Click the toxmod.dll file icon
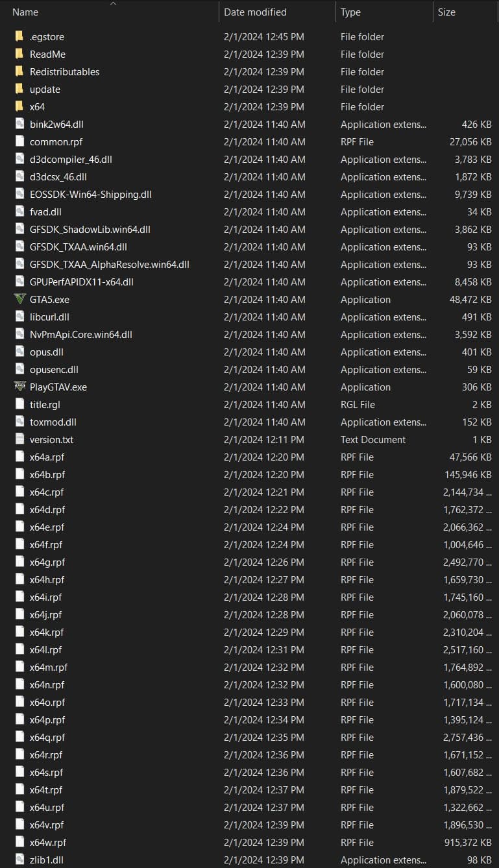Image resolution: width=499 pixels, height=868 pixels. coord(19,422)
